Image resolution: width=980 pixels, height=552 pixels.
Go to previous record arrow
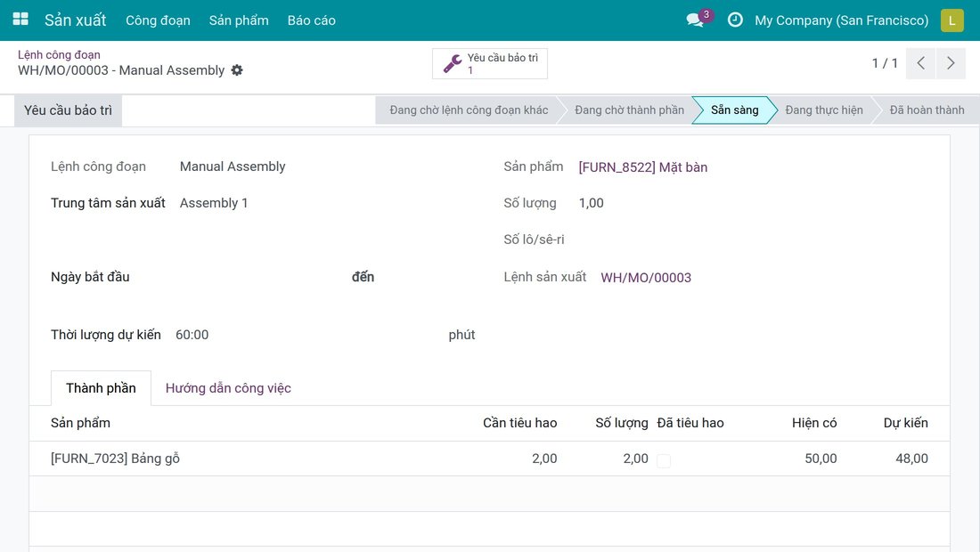[920, 63]
